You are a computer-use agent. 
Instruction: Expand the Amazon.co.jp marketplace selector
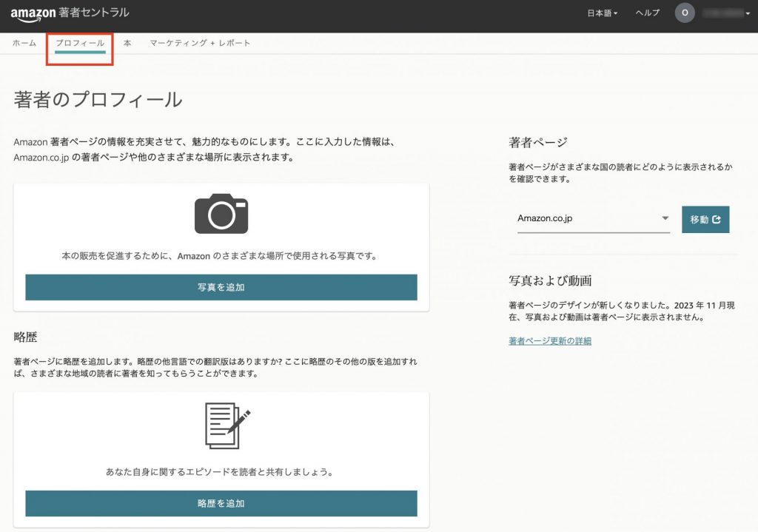click(664, 218)
